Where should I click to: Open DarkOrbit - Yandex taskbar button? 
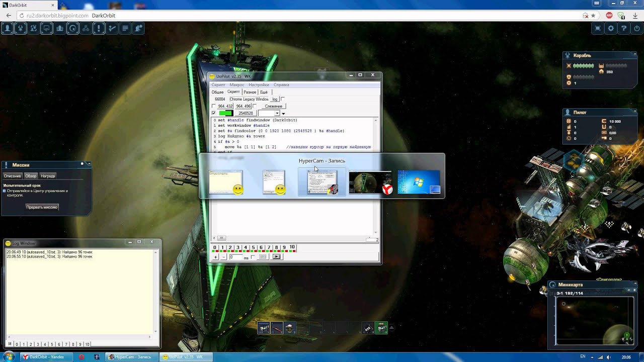(x=46, y=357)
